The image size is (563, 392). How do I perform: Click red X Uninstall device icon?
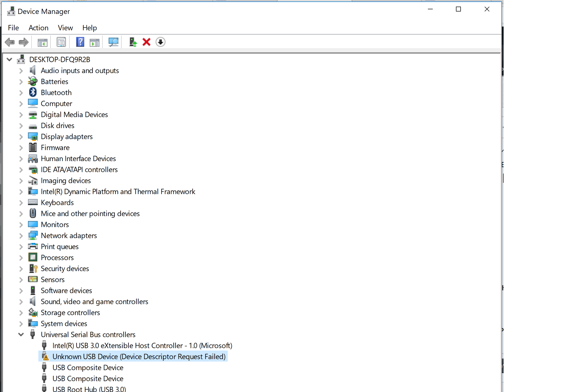pos(146,42)
